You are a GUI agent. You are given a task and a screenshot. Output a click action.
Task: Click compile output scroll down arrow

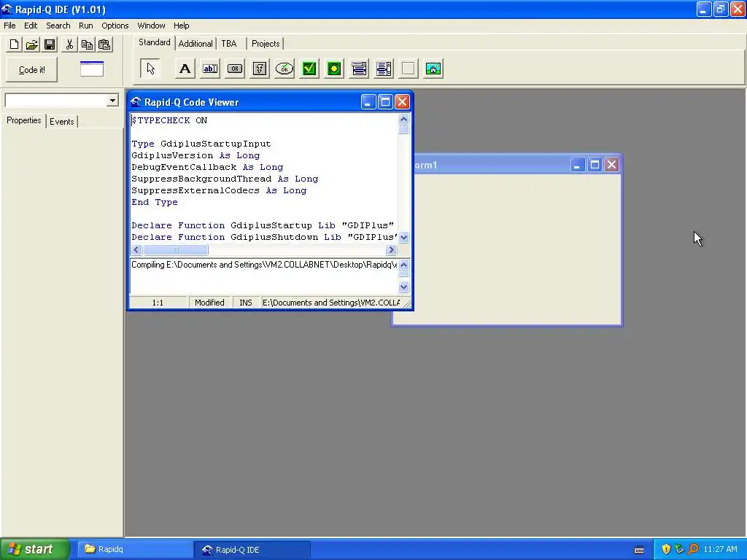point(403,287)
